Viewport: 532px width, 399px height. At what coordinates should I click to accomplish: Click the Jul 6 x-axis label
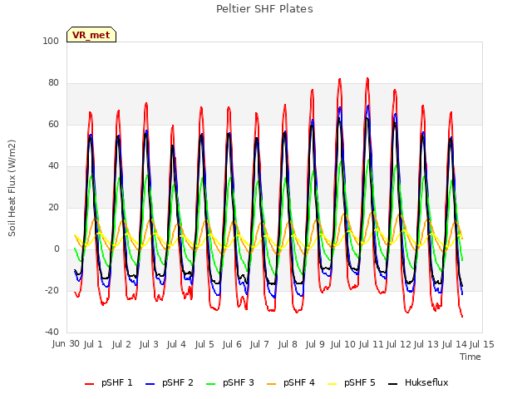(232, 344)
